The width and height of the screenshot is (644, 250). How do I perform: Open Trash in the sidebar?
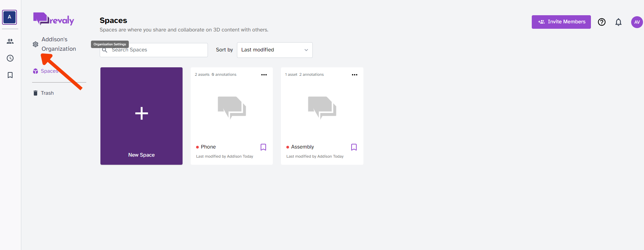tap(43, 93)
